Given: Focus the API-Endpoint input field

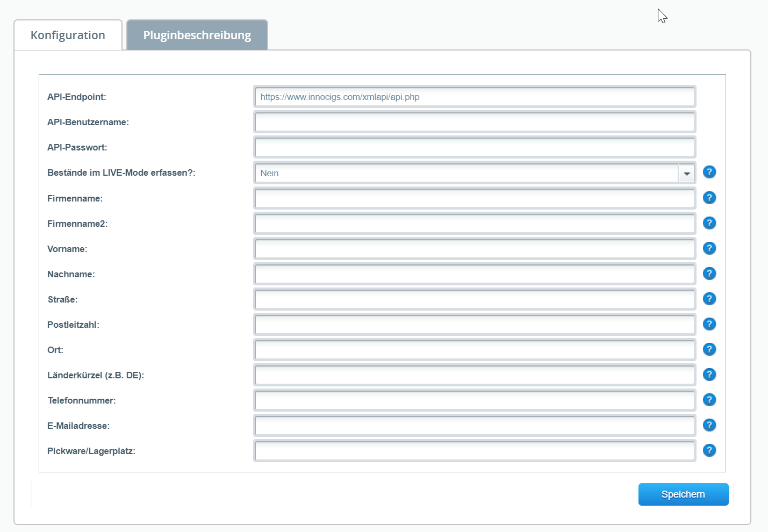Looking at the screenshot, I should click(x=475, y=97).
